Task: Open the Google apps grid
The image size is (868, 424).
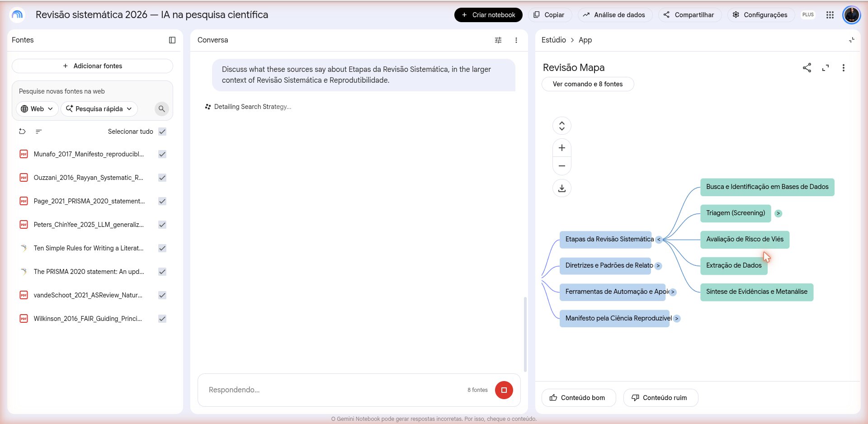Action: (x=830, y=15)
